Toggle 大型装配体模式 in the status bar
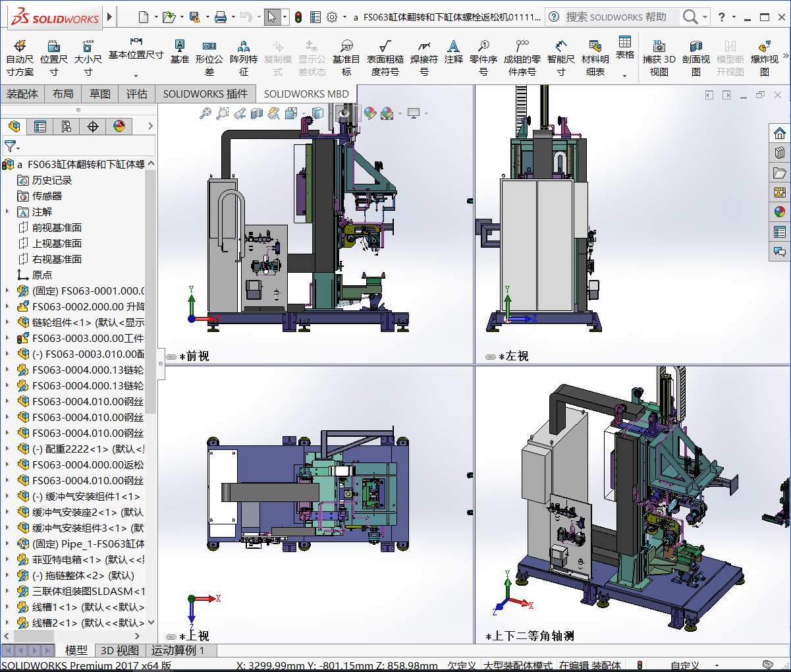Screen dimensions: 791x672 tap(518, 666)
